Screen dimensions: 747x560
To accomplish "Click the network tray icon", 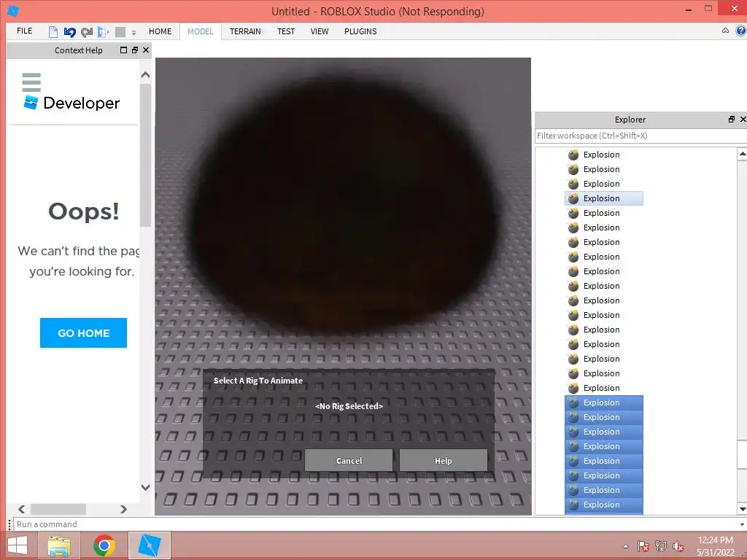I will [x=661, y=546].
